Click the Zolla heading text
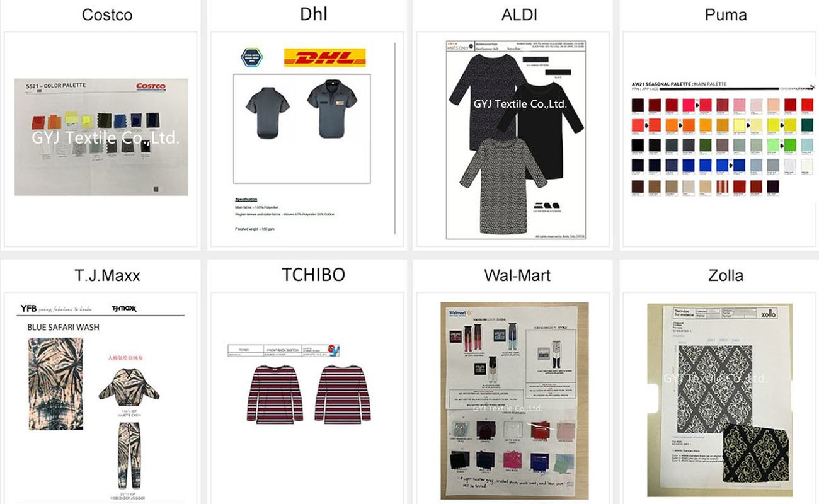This screenshot has height=504, width=819. click(x=725, y=275)
